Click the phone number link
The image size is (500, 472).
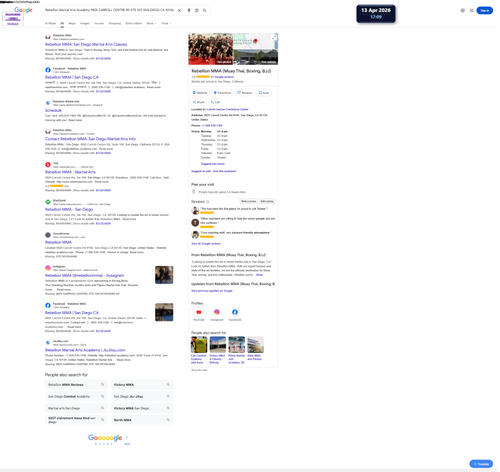coord(213,126)
